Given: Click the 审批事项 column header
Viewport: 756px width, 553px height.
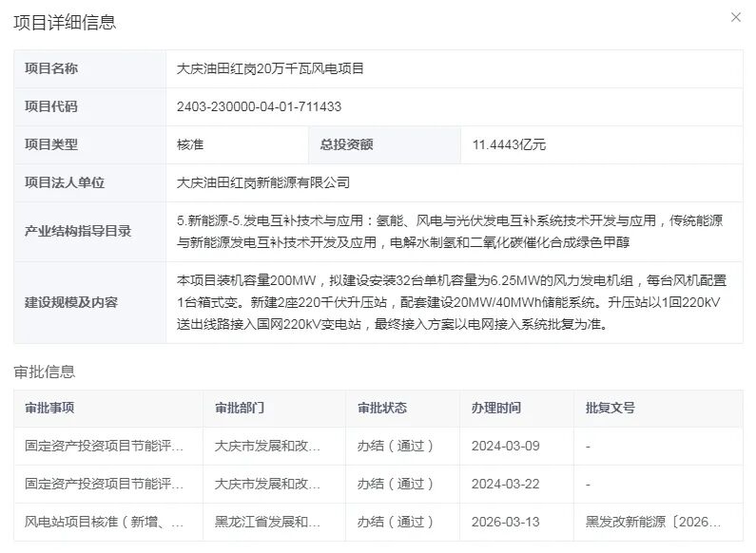Looking at the screenshot, I should 49,408.
